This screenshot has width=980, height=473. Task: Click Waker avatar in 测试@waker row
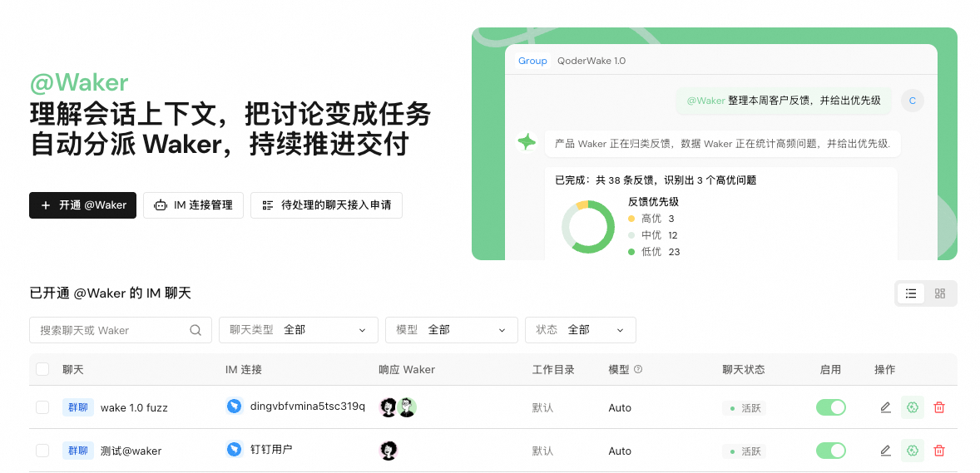[389, 451]
